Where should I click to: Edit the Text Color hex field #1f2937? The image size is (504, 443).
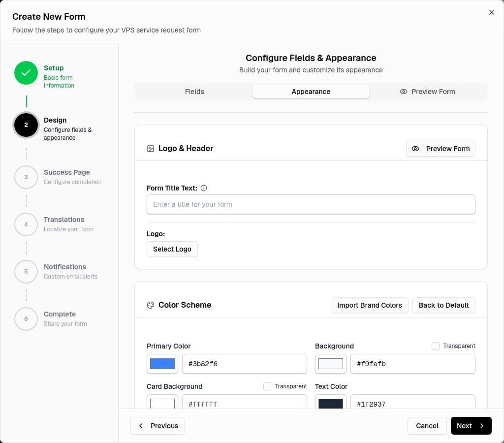[x=413, y=402]
